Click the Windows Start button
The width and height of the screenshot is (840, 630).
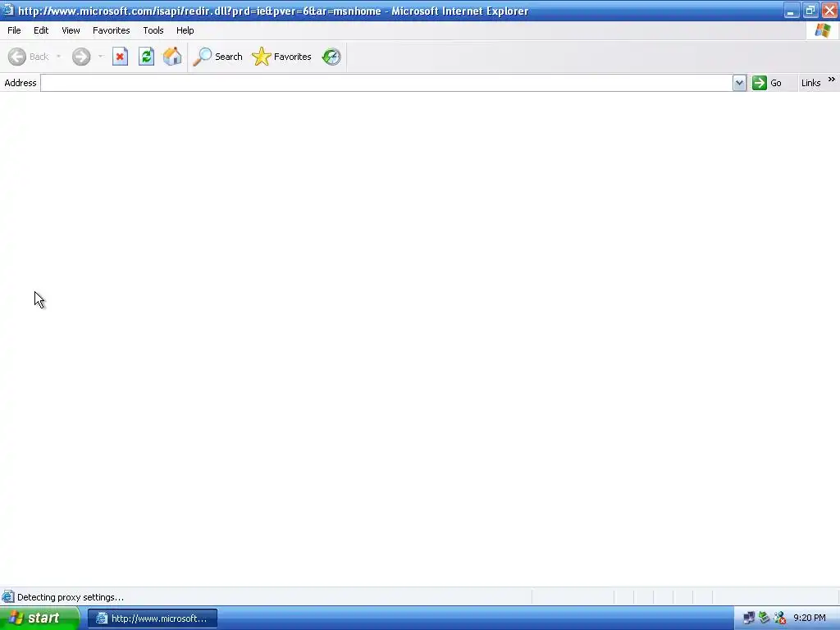pos(39,619)
